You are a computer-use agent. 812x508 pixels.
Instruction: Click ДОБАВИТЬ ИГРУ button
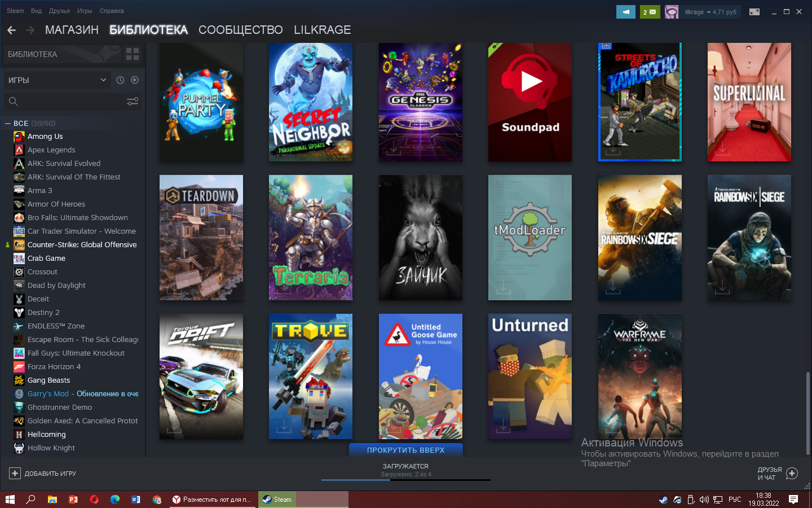[43, 474]
